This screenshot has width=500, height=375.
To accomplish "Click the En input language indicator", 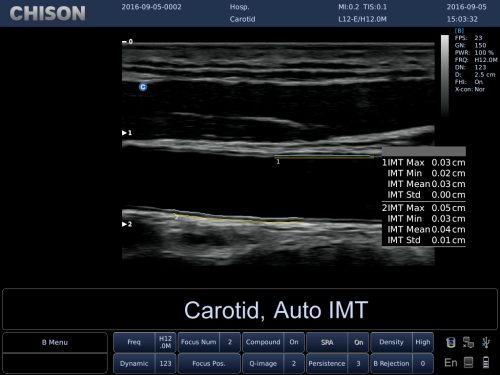I will (451, 363).
